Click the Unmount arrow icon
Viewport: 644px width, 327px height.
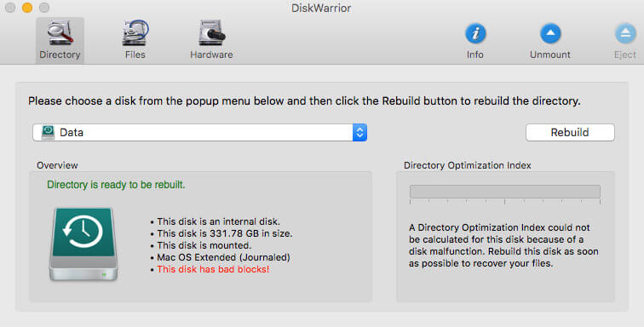point(550,33)
